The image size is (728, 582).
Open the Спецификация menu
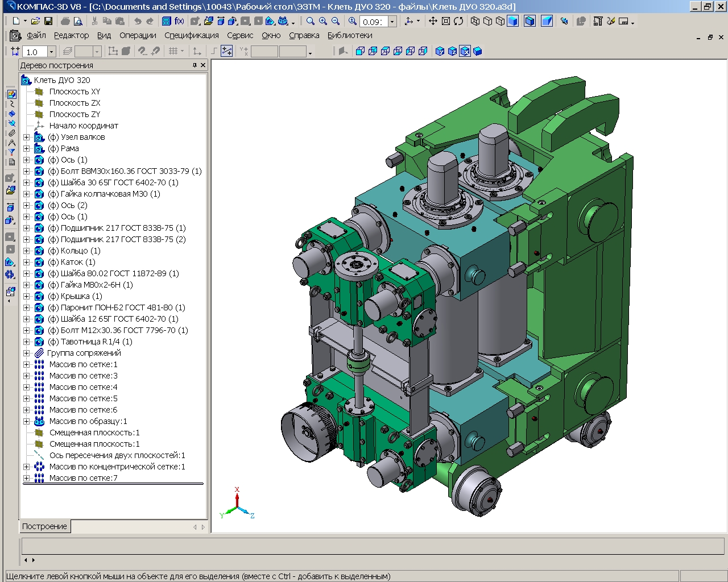point(191,35)
